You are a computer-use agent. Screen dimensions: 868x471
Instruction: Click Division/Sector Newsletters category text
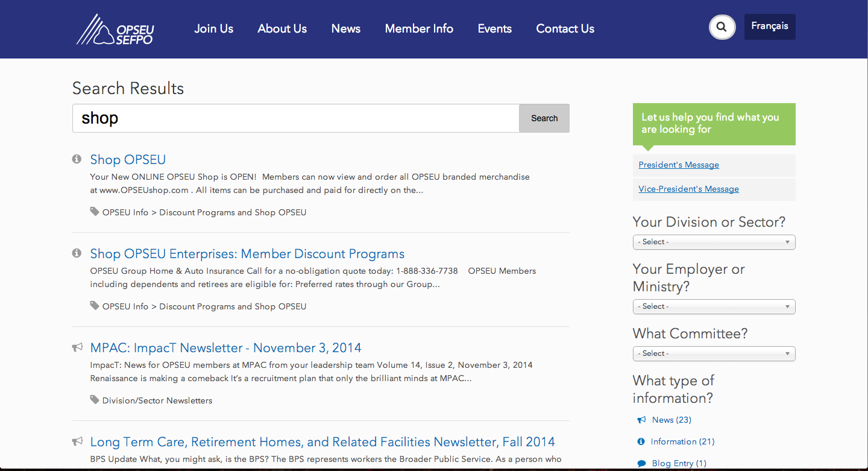[157, 400]
